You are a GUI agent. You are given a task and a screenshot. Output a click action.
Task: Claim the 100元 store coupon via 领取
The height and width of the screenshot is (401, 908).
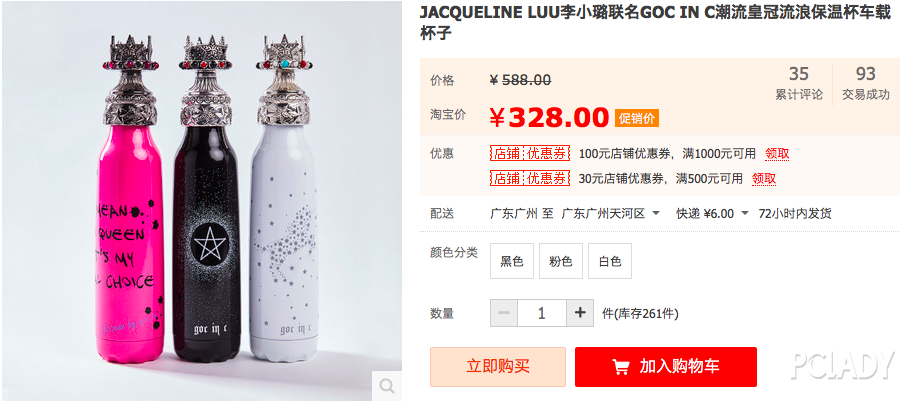(x=777, y=154)
